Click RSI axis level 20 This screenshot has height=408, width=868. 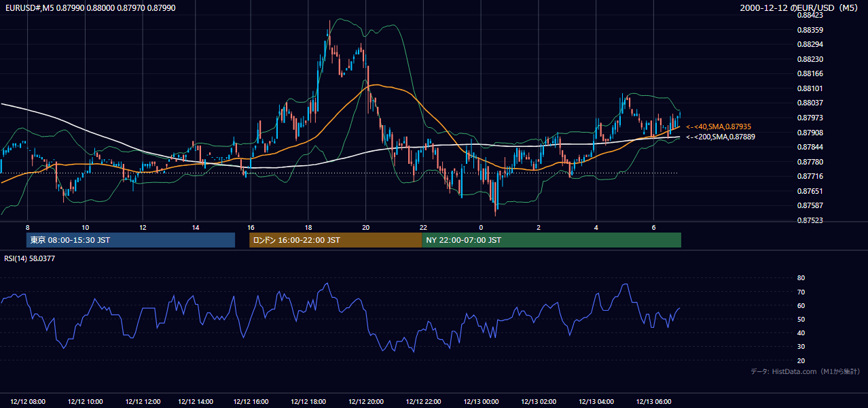(801, 360)
